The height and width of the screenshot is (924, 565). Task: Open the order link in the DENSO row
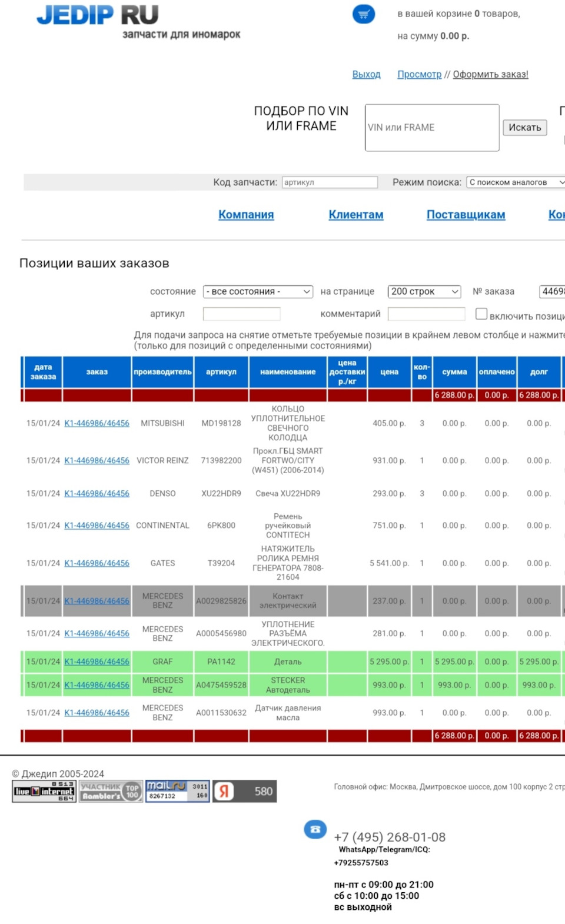[x=97, y=494]
